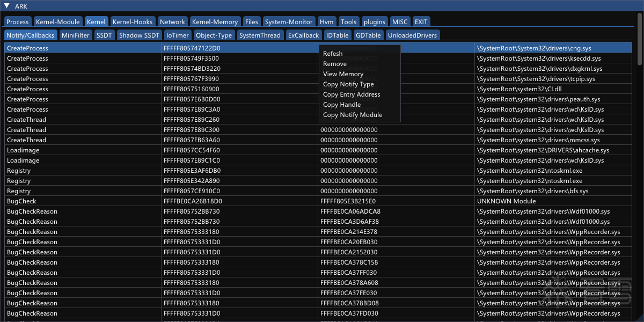Select the ahcache.sys Loadimage row
Viewport: 644px width, 322px height.
point(318,150)
